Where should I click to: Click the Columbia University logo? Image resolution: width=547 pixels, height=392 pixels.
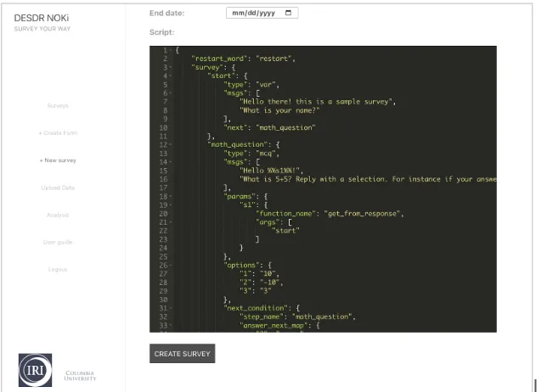(80, 376)
